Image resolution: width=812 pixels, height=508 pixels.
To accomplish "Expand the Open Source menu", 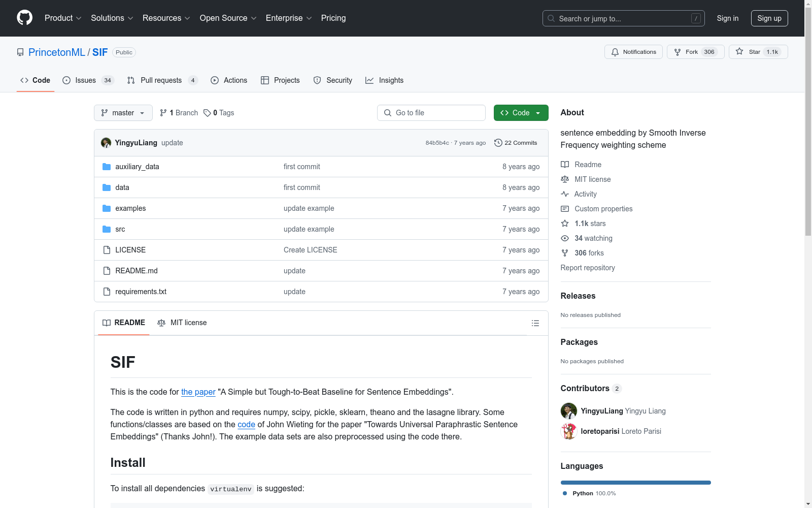I will [228, 18].
